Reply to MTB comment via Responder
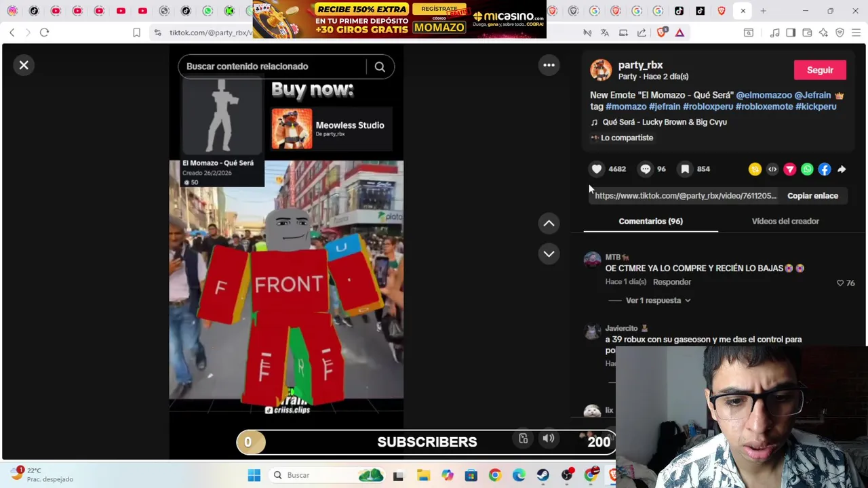 pyautogui.click(x=672, y=282)
